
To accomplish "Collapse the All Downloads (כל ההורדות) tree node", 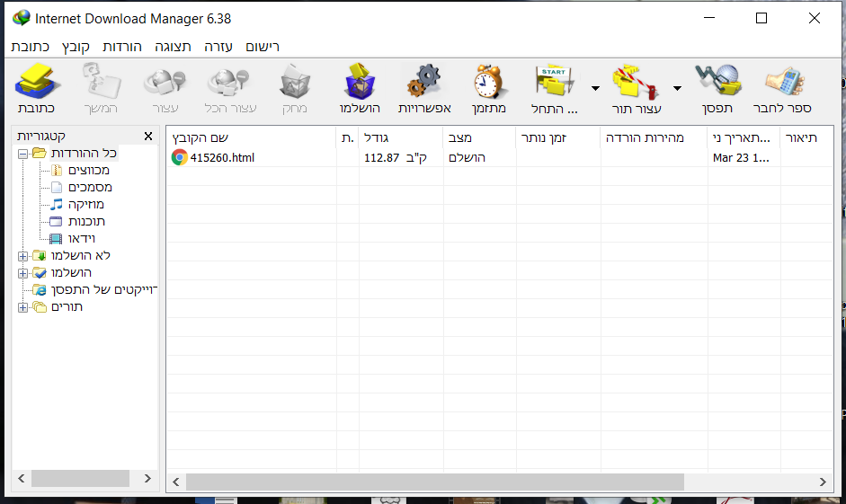I will point(22,155).
